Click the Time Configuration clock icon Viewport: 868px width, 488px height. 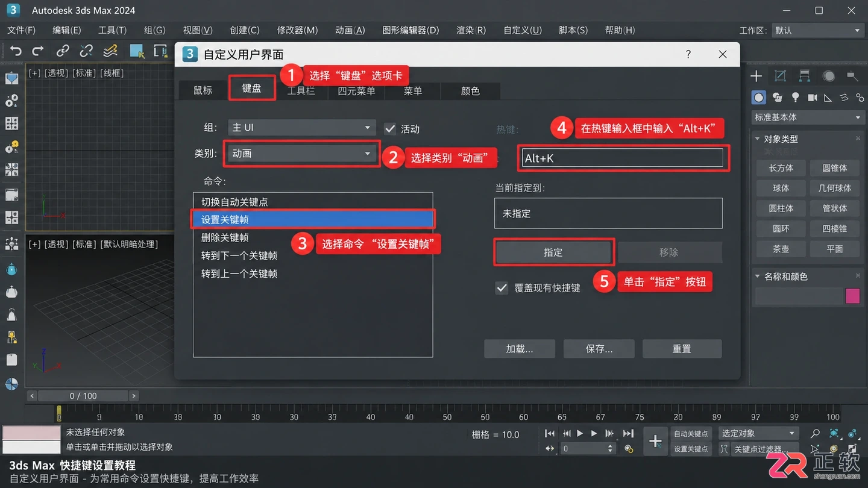pyautogui.click(x=629, y=449)
